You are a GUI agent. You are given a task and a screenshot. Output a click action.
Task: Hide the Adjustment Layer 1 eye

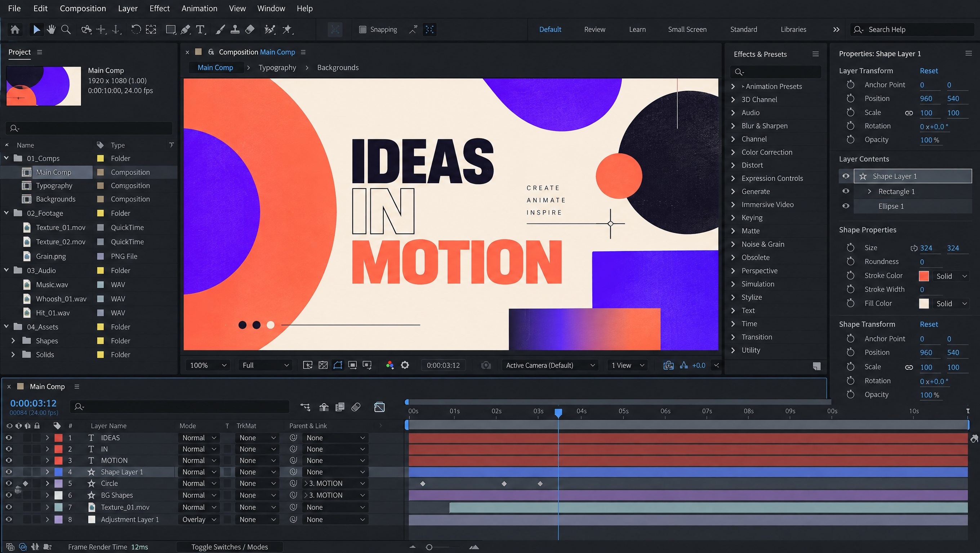pos(9,519)
